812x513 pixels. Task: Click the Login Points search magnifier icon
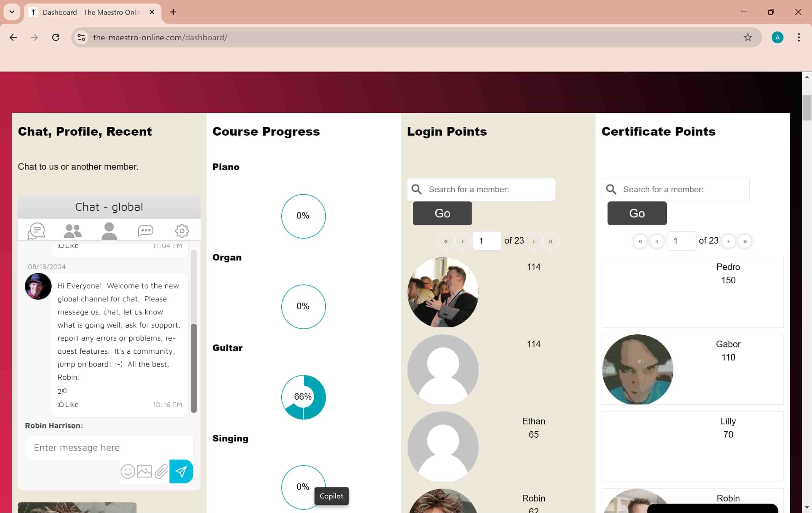pyautogui.click(x=417, y=189)
